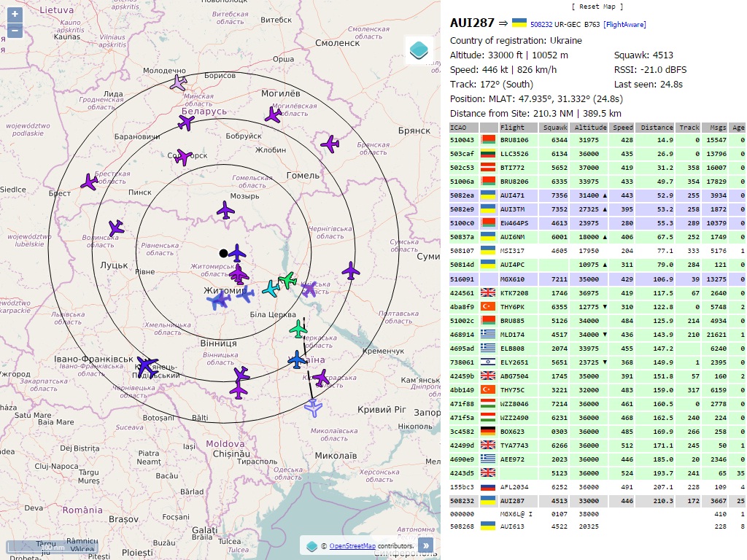Zoom in on the map
747x560 pixels.
(15, 14)
